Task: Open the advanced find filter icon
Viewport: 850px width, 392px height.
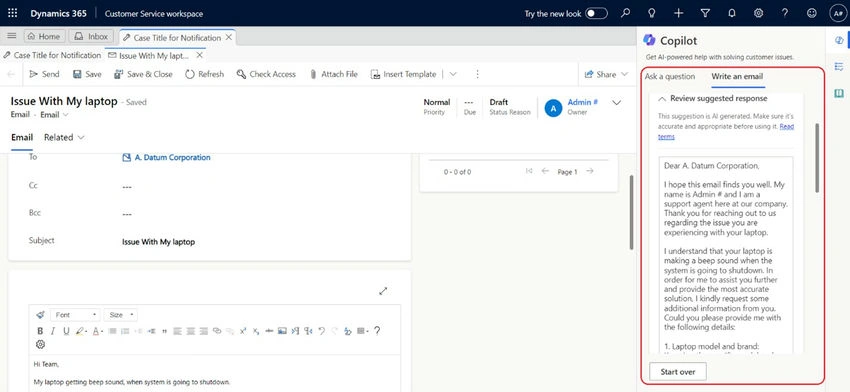Action: point(705,13)
